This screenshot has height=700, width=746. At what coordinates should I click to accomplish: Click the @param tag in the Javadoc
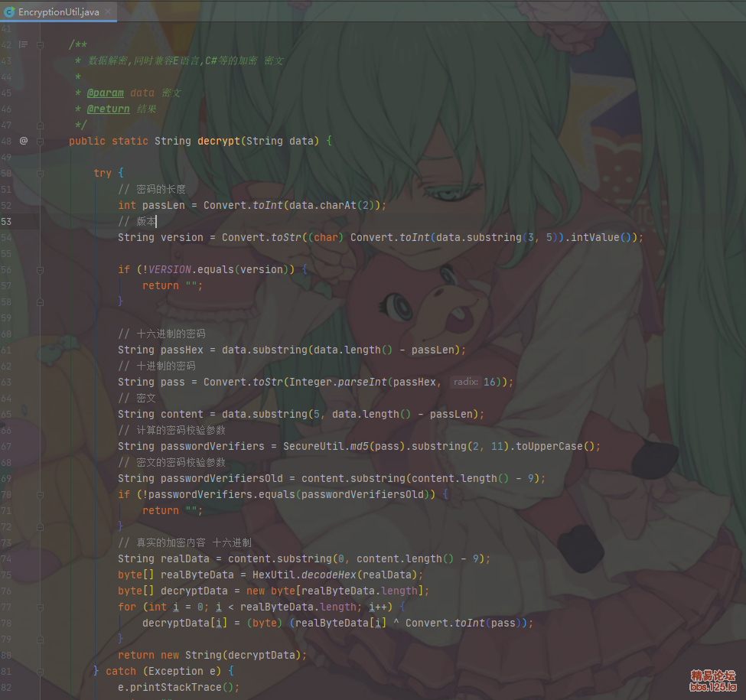(x=105, y=93)
